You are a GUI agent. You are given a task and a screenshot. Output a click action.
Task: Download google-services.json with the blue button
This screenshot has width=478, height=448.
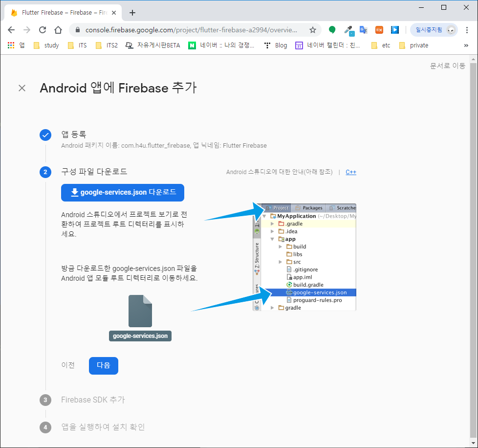click(x=123, y=192)
